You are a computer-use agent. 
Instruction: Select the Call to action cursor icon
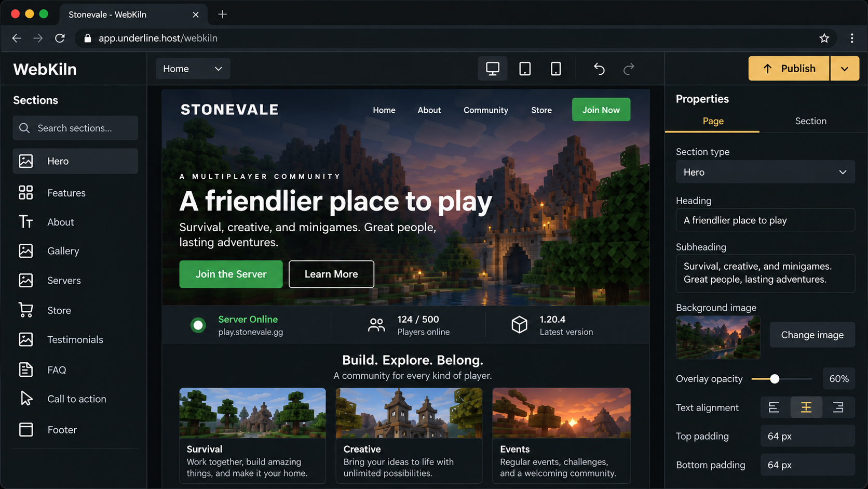25,399
